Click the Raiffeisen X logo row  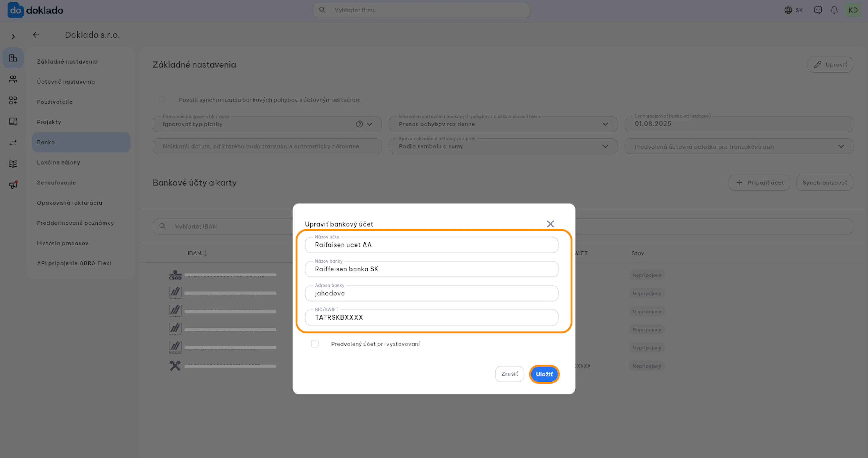pyautogui.click(x=175, y=366)
